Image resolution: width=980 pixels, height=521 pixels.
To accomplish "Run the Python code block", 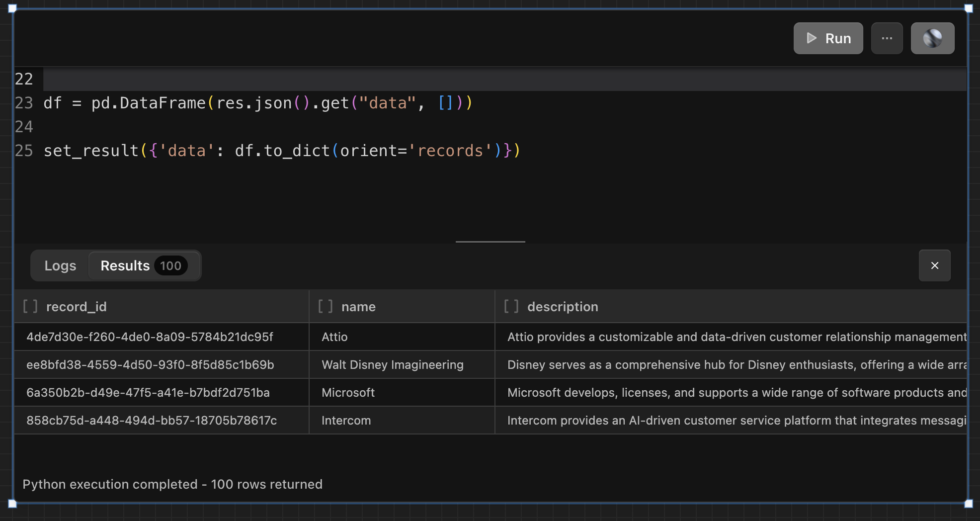I will [x=828, y=38].
